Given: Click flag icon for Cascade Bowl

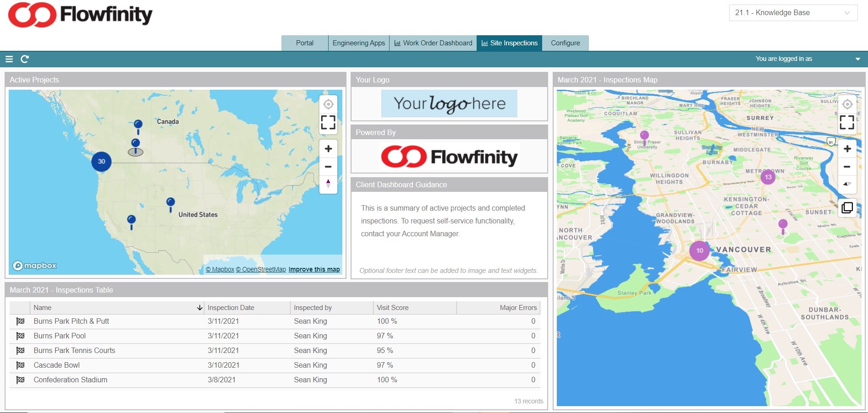Looking at the screenshot, I should (x=20, y=365).
